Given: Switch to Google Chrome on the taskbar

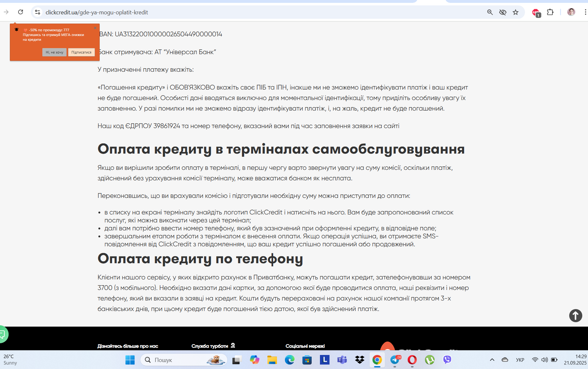Looking at the screenshot, I should [377, 360].
